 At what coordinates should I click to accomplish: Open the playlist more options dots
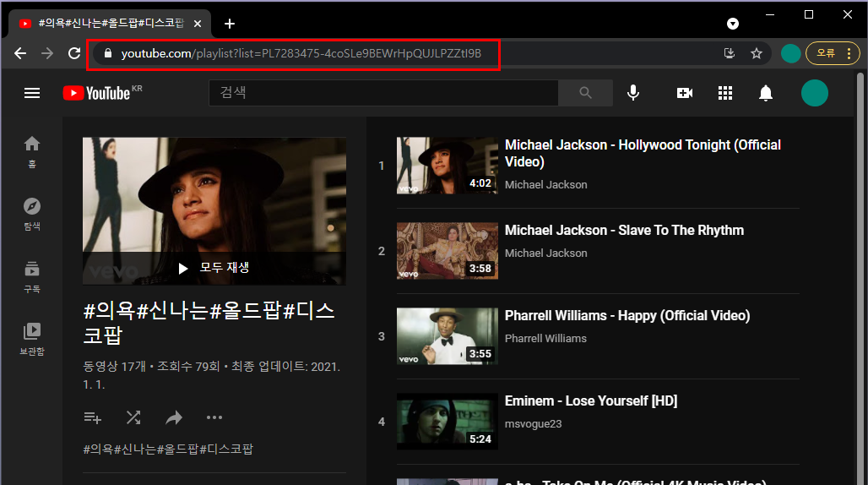coord(214,417)
